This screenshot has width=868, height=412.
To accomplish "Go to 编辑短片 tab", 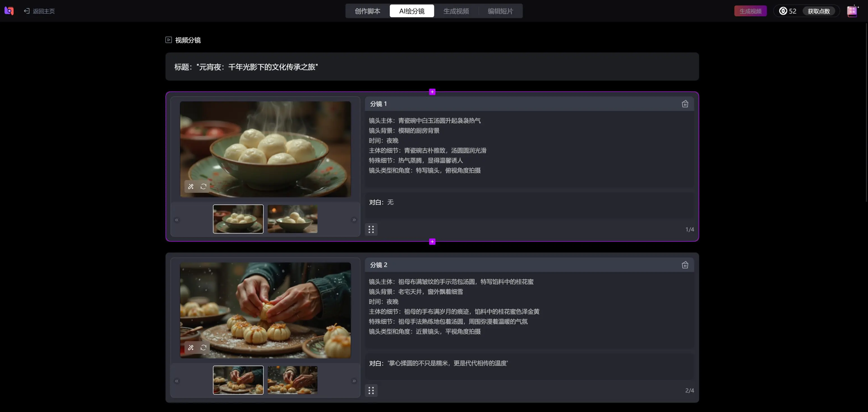I will click(x=500, y=11).
